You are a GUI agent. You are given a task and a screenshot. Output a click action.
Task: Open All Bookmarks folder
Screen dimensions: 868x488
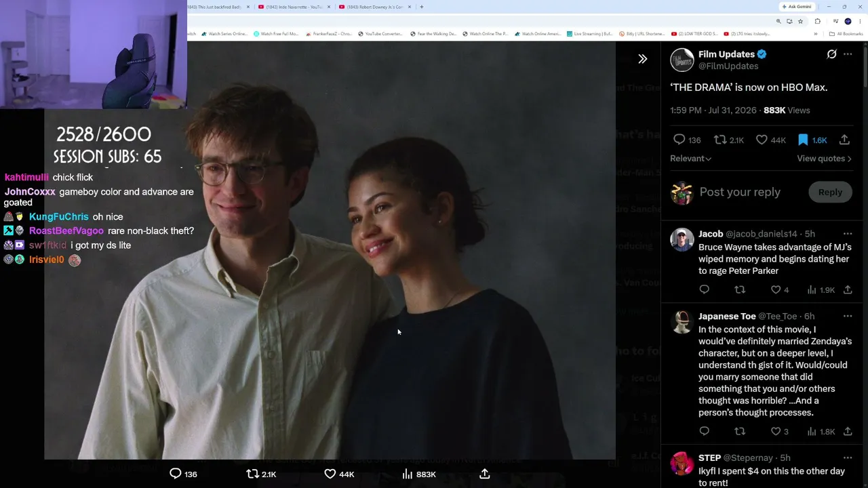coord(846,34)
